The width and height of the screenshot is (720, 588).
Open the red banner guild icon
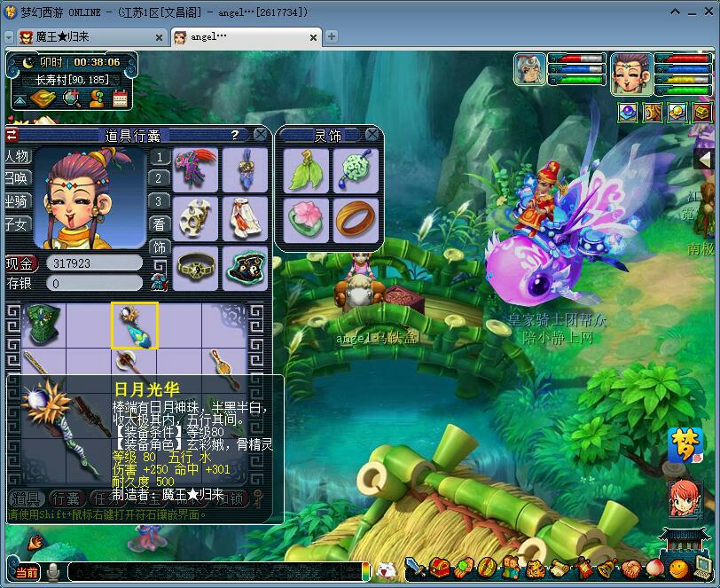(583, 568)
